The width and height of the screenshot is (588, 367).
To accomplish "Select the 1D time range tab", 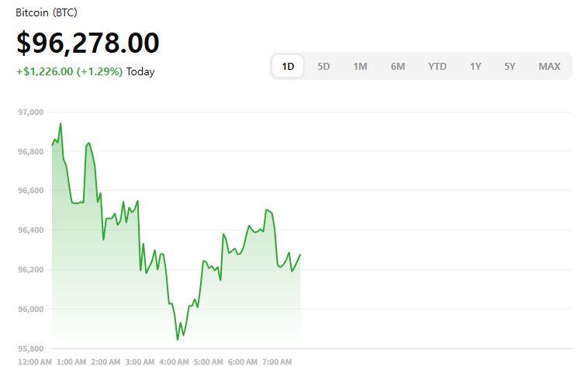I will tap(289, 66).
